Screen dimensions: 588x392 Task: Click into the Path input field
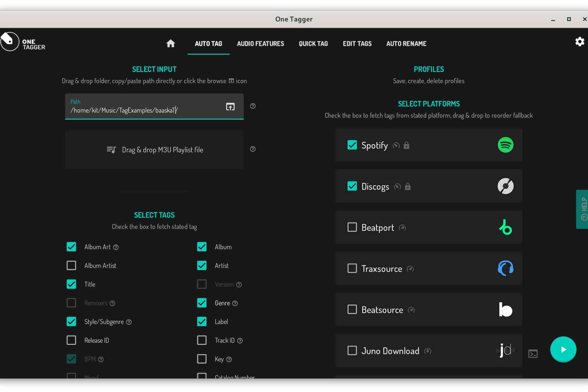[x=143, y=110]
